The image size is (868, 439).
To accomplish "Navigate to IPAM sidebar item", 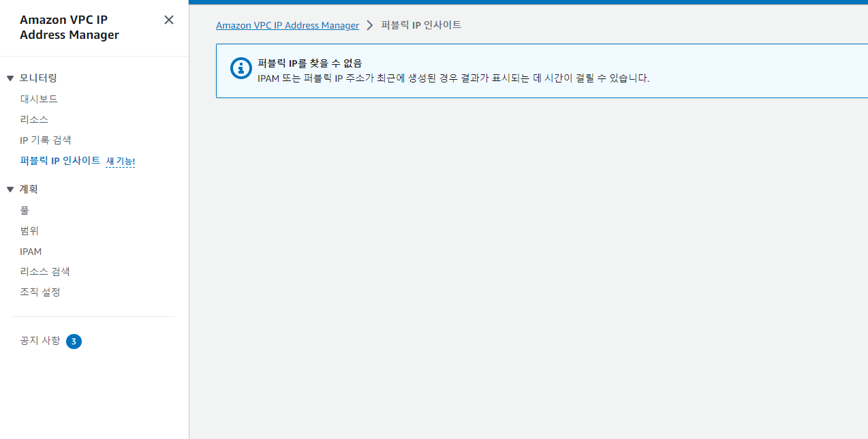I will [31, 252].
